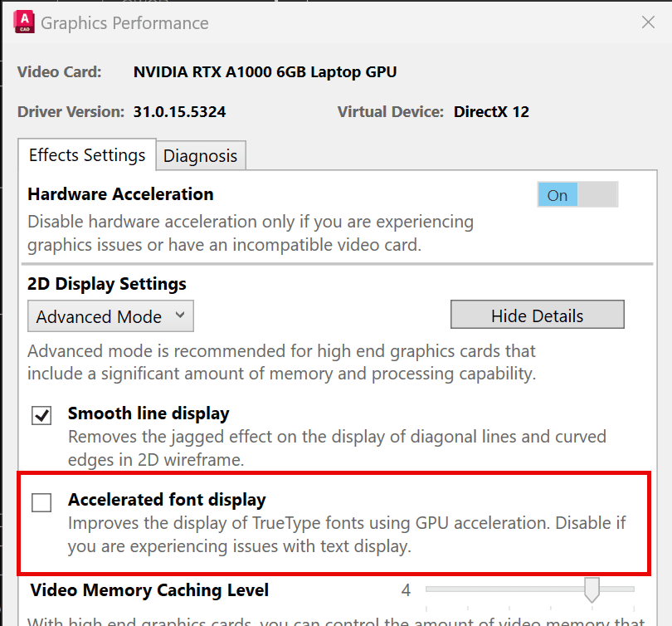Uncheck the Smooth line display checkbox
This screenshot has width=672, height=626.
coord(41,415)
